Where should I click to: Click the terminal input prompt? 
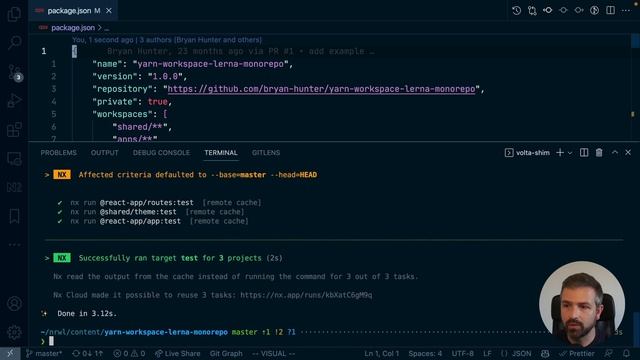(x=51, y=341)
